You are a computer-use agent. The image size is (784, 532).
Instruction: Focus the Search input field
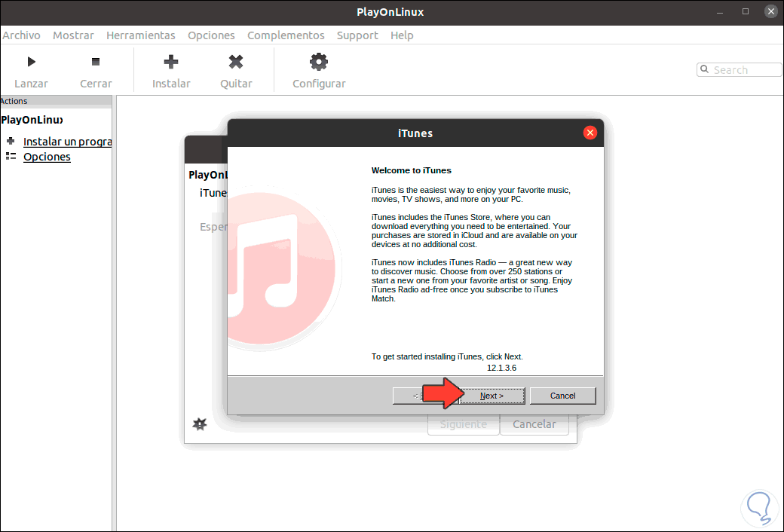pyautogui.click(x=739, y=69)
